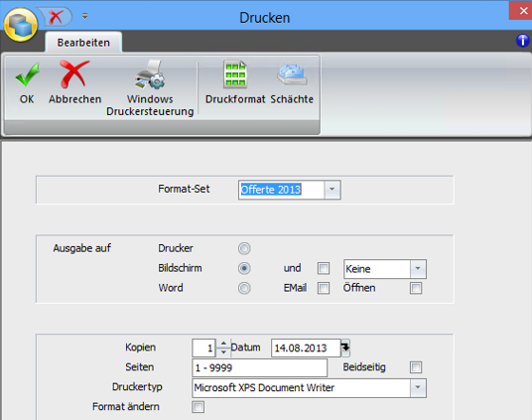Open Windows Druckersteuerung printer icon
The height and width of the screenshot is (420, 532).
[150, 74]
